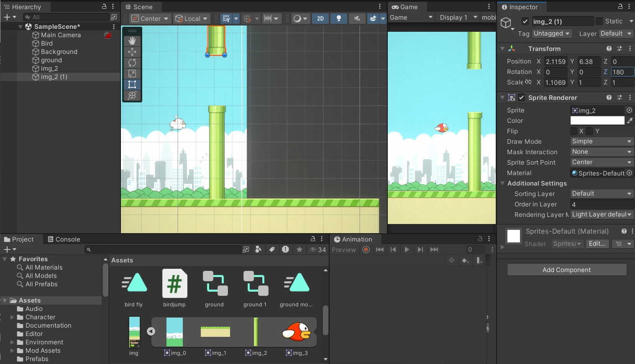635x364 pixels.
Task: Select the Rotate tool in Scene toolbar
Action: (x=132, y=63)
